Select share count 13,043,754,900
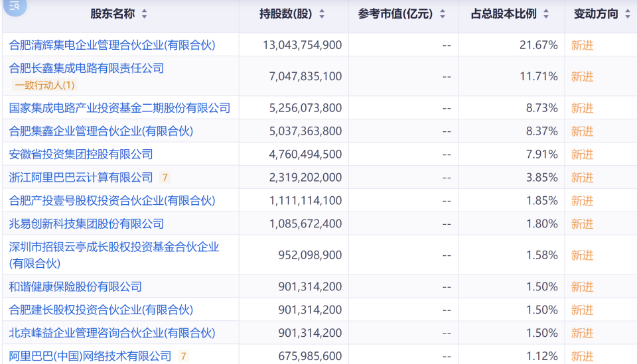 pyautogui.click(x=303, y=45)
